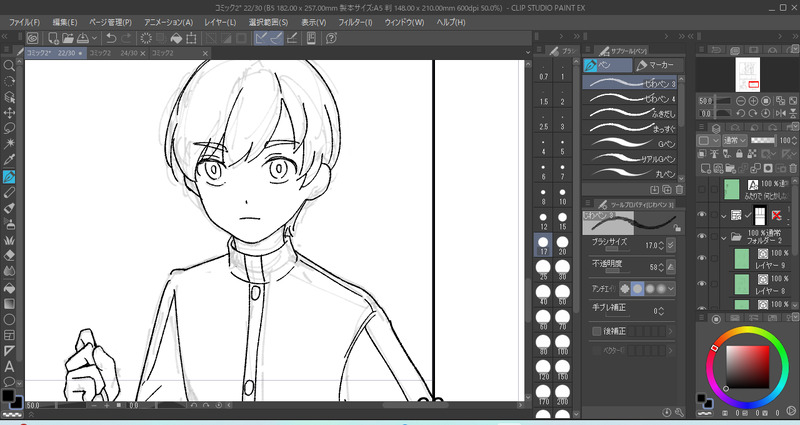
Task: Toggle Snap to Grid in command bar
Action: 292,38
